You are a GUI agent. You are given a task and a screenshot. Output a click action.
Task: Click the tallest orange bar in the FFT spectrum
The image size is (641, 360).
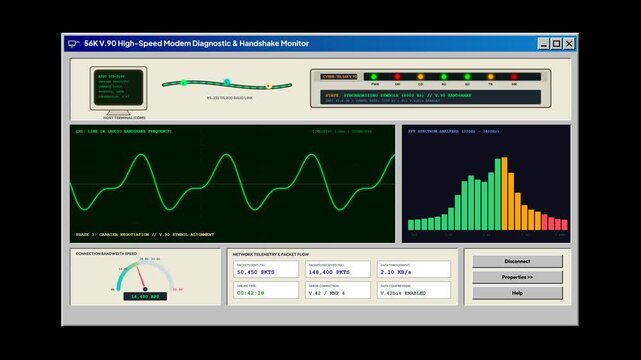(504, 194)
